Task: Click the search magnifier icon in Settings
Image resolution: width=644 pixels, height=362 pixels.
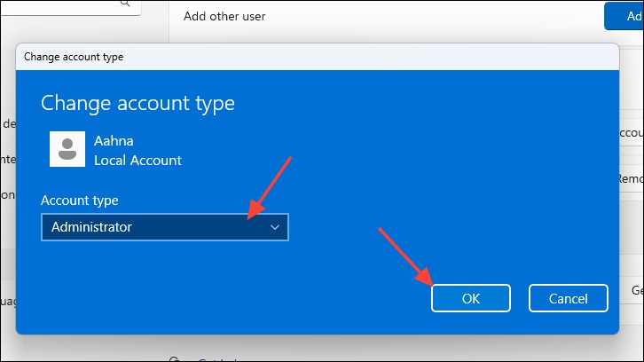Action: [125, 4]
